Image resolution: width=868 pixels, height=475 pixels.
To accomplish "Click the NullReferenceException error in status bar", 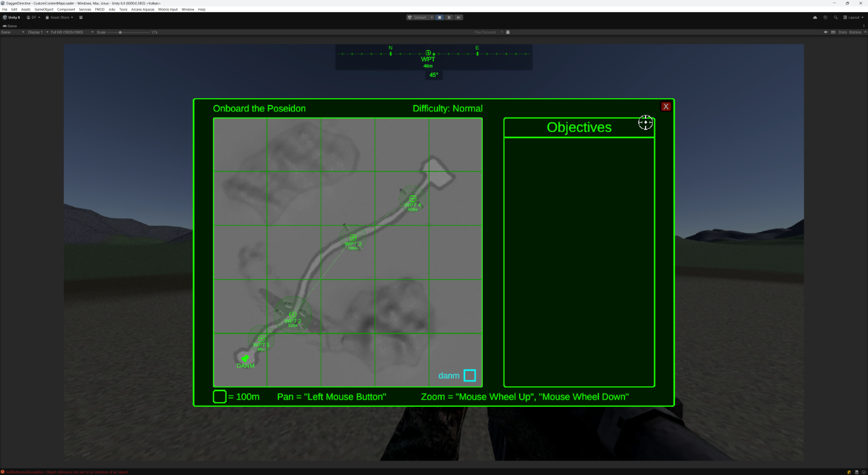I will (65, 472).
